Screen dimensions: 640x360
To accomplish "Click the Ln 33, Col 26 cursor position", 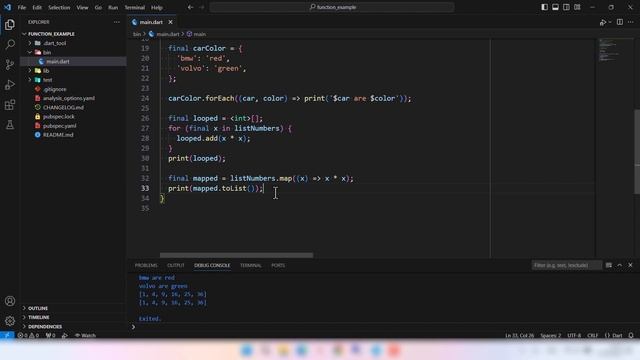I will tap(519, 335).
